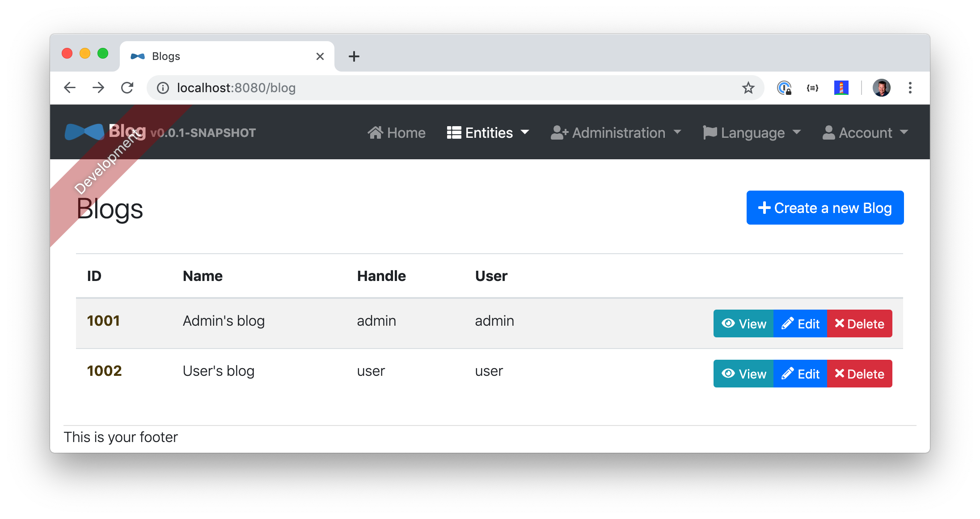Click the bookmark star icon in address bar
The height and width of the screenshot is (519, 980).
(748, 88)
